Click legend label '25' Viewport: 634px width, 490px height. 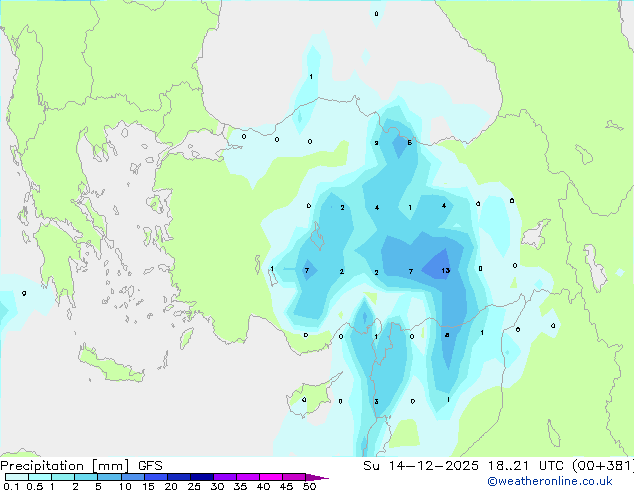[194, 486]
